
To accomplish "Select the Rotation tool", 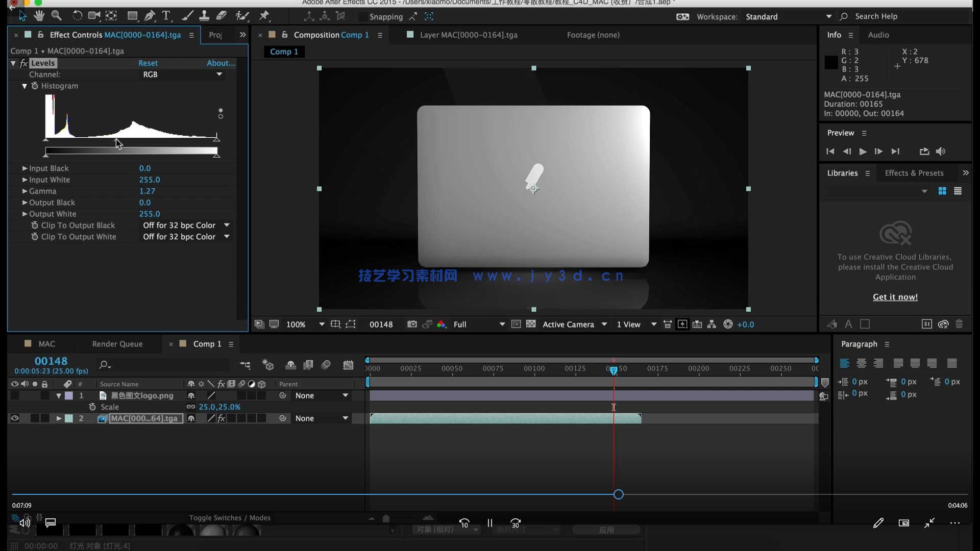I will click(78, 16).
